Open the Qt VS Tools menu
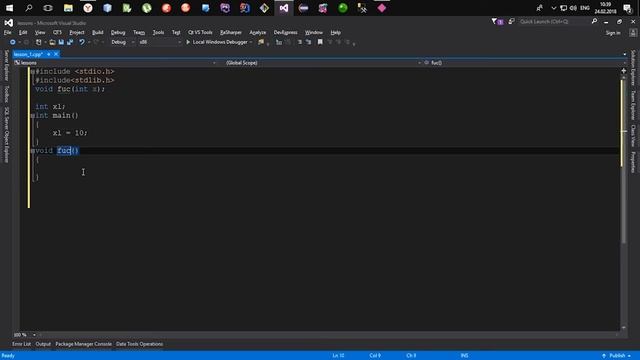 click(x=200, y=32)
